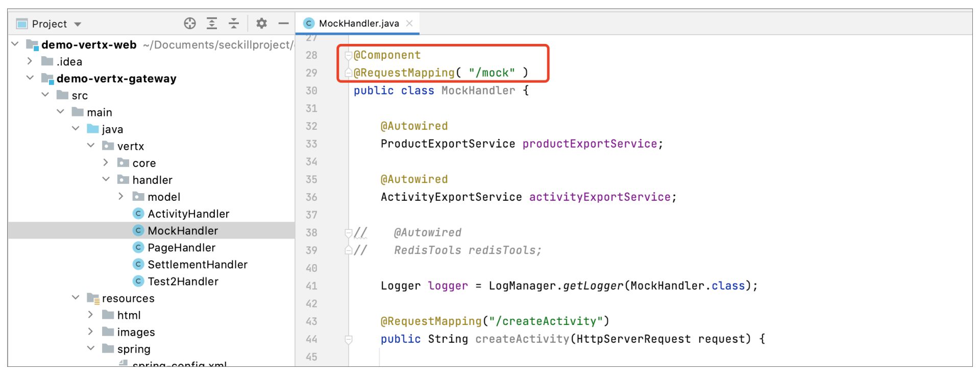
Task: Hide the Project panel with minus icon
Action: pos(283,23)
